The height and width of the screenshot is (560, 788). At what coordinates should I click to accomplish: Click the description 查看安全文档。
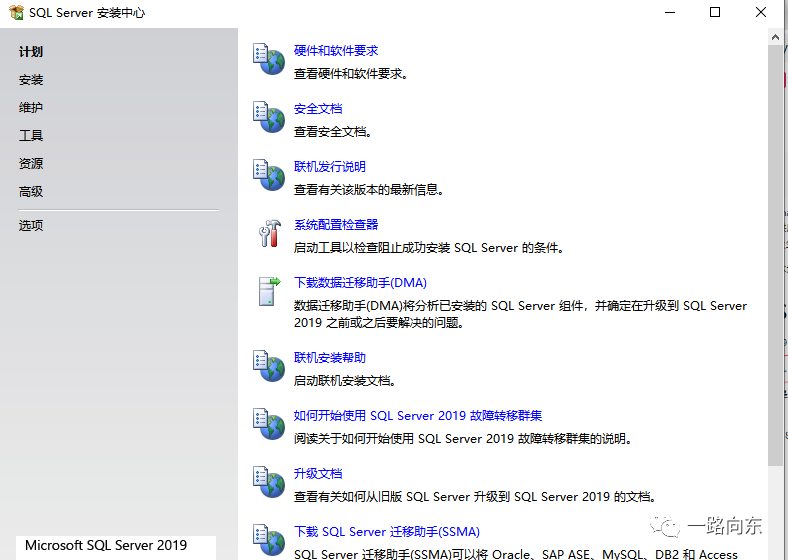pyautogui.click(x=333, y=132)
